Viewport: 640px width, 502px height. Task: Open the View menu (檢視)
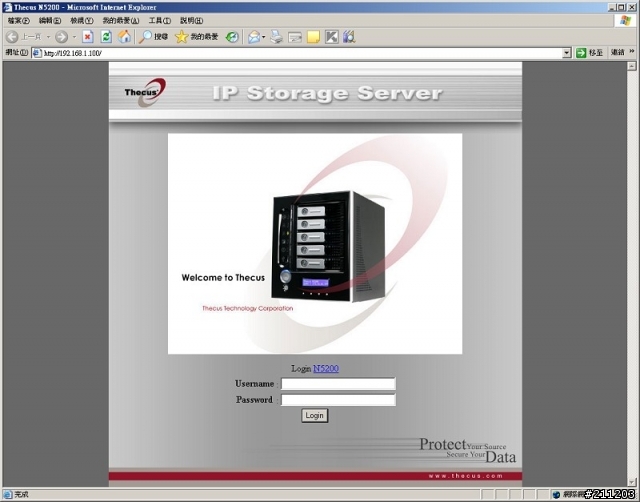82,20
